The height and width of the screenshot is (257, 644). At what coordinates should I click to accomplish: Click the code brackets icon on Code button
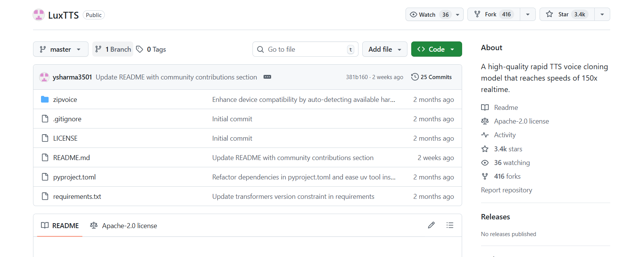[x=421, y=49]
